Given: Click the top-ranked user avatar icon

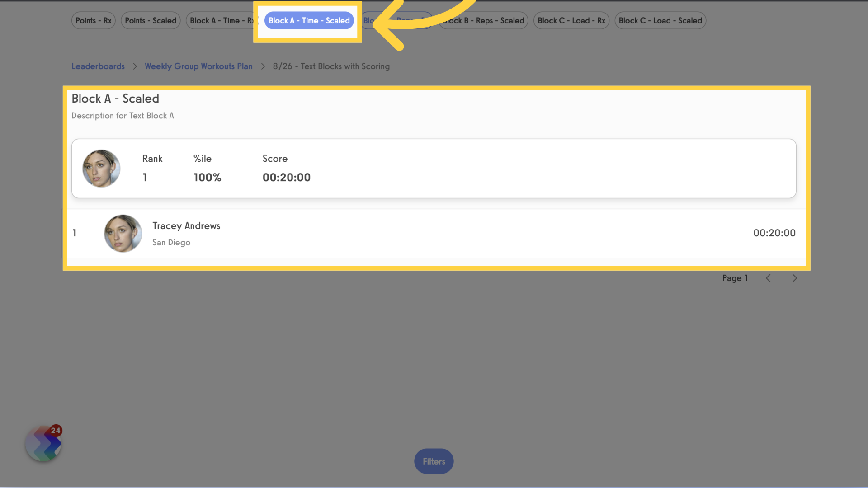Looking at the screenshot, I should point(101,168).
